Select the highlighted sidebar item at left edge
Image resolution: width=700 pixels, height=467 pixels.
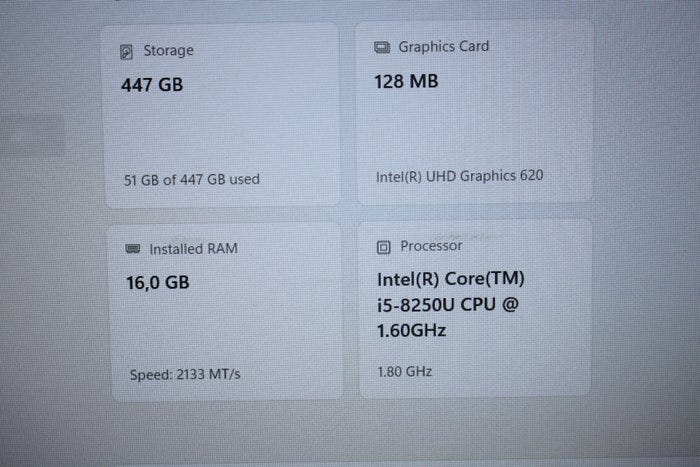coord(30,135)
